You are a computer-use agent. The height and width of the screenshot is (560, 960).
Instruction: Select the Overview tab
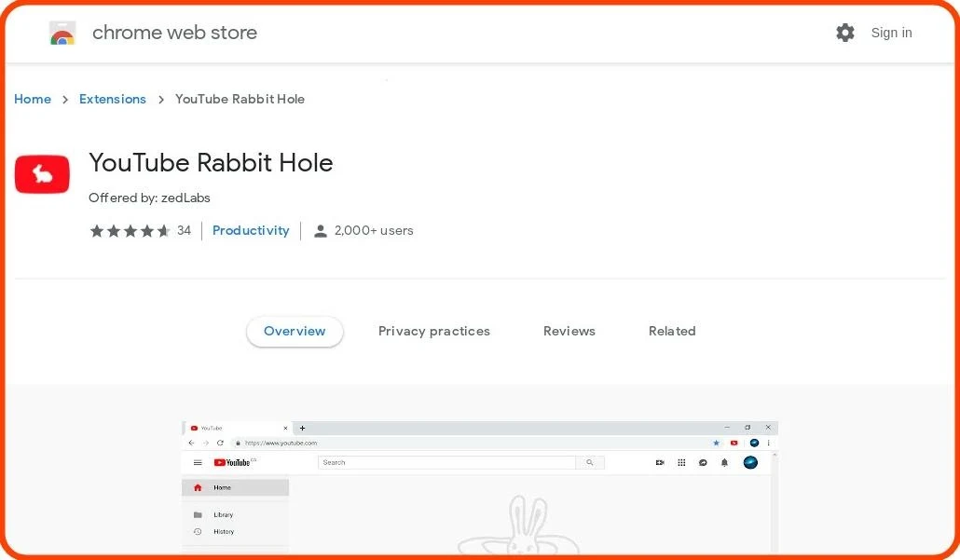[x=295, y=331]
